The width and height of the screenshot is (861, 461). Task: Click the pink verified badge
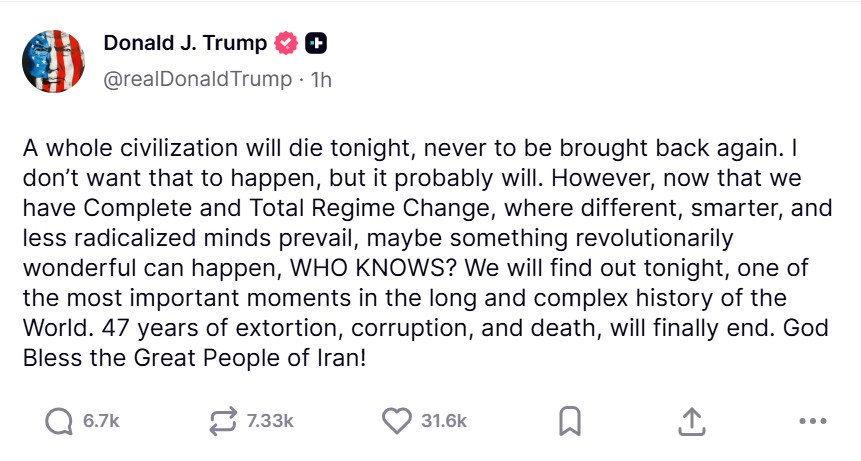286,44
